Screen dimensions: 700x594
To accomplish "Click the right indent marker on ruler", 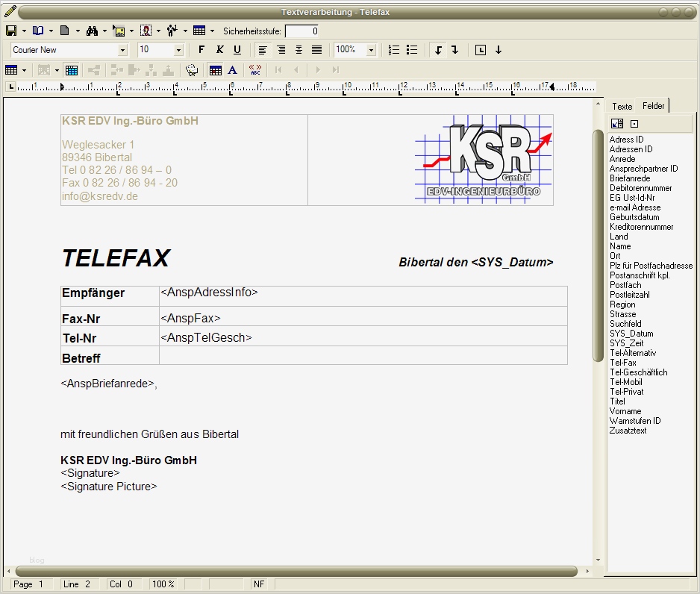I will point(552,87).
